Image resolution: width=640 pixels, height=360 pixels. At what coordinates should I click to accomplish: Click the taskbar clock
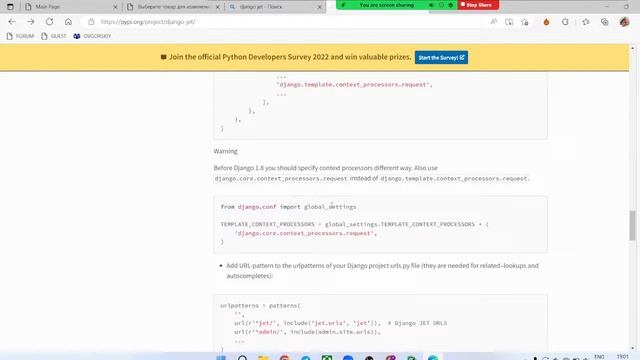(622, 357)
